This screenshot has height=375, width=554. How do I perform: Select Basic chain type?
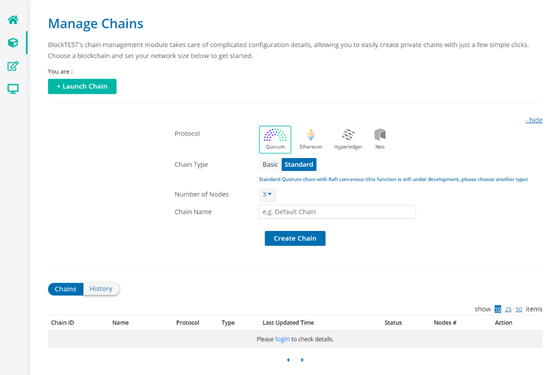point(270,164)
